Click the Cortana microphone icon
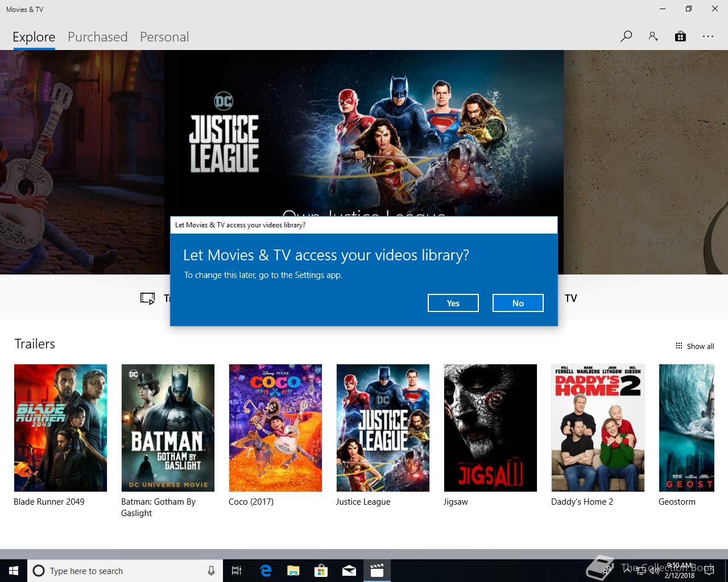Image resolution: width=728 pixels, height=582 pixels. [x=211, y=571]
